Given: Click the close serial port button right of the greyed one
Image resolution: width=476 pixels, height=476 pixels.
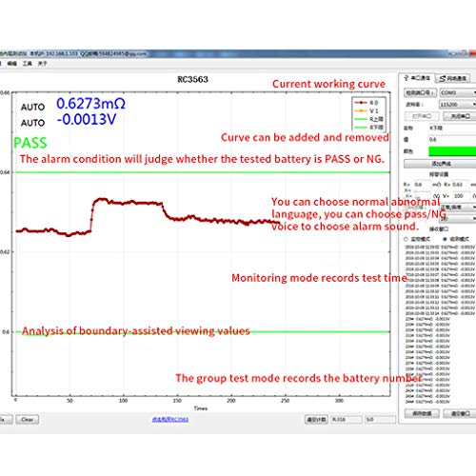Looking at the screenshot, I should point(460,116).
